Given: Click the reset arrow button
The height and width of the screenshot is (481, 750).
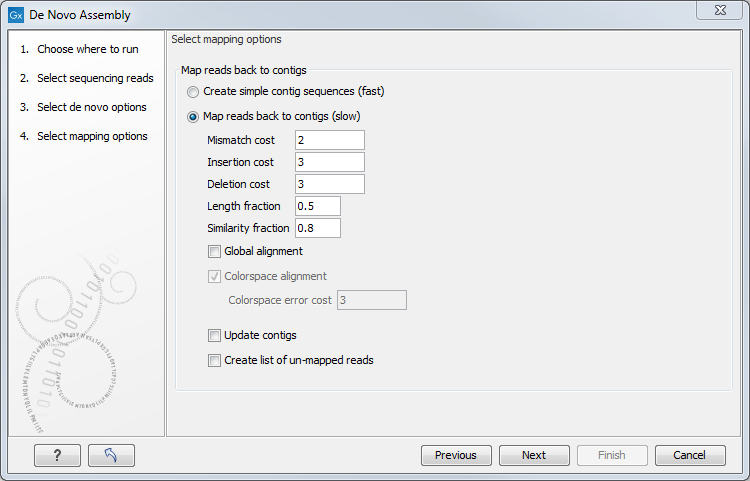Looking at the screenshot, I should click(x=111, y=455).
